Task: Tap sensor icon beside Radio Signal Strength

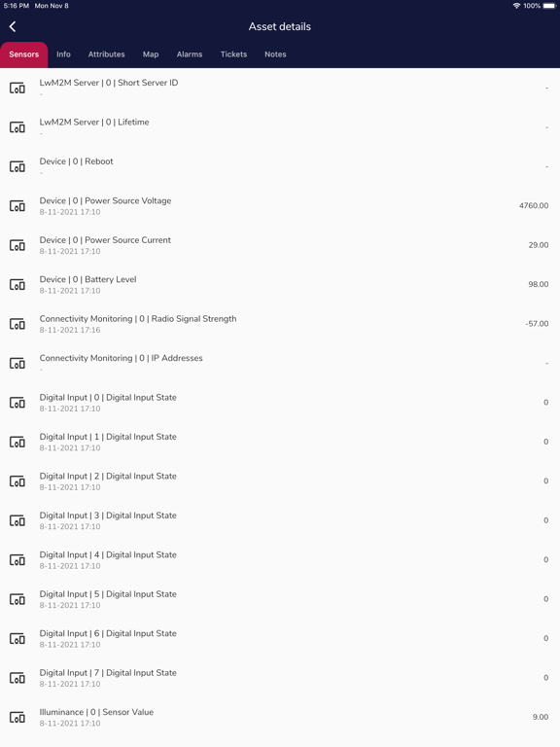Action: 17,324
